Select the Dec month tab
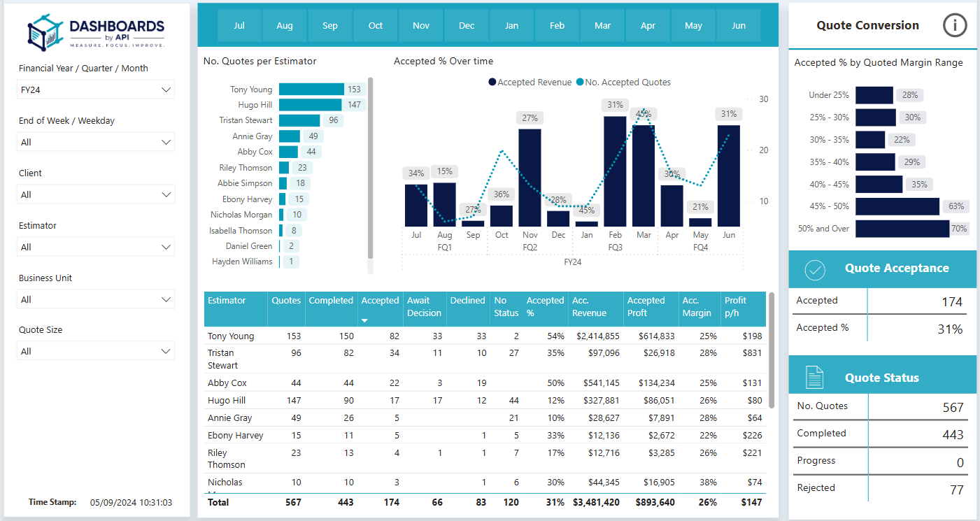This screenshot has height=521, width=980. tap(467, 26)
